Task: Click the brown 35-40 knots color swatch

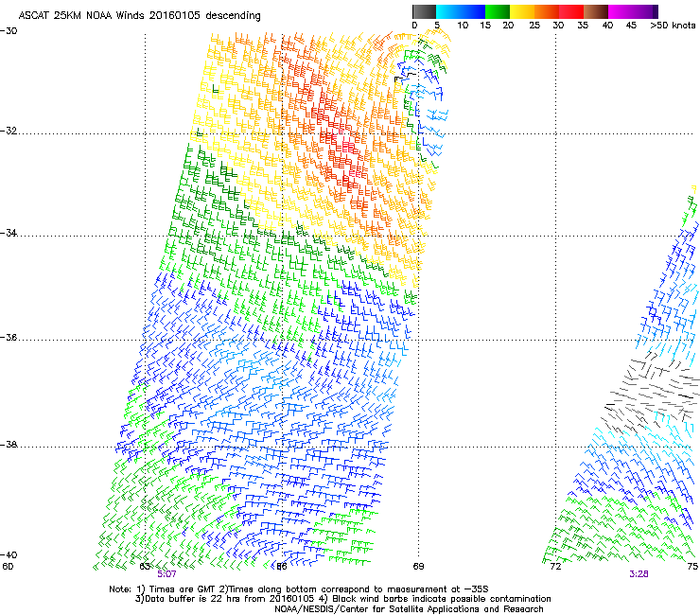Action: [x=596, y=11]
